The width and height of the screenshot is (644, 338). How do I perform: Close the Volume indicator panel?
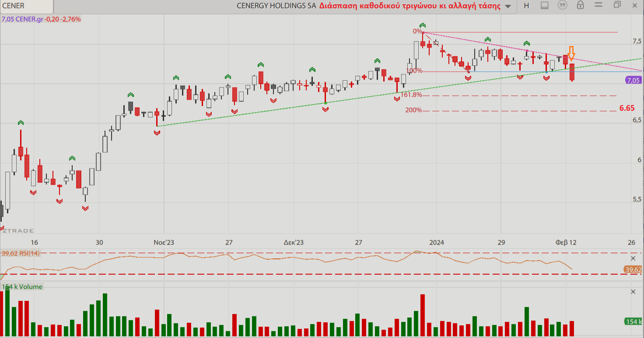pyautogui.click(x=633, y=292)
